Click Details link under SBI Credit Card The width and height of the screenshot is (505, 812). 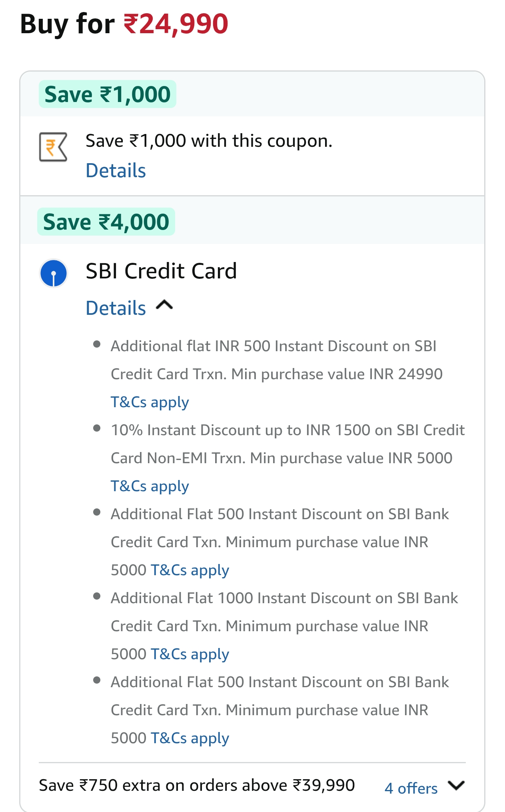pyautogui.click(x=116, y=308)
